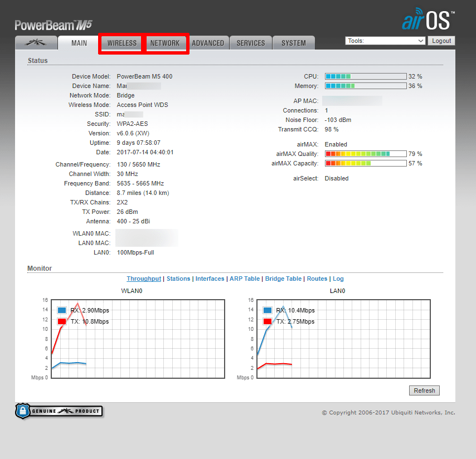Screen dimensions: 476x459
Task: Click the airOS logo
Action: pyautogui.click(x=428, y=19)
